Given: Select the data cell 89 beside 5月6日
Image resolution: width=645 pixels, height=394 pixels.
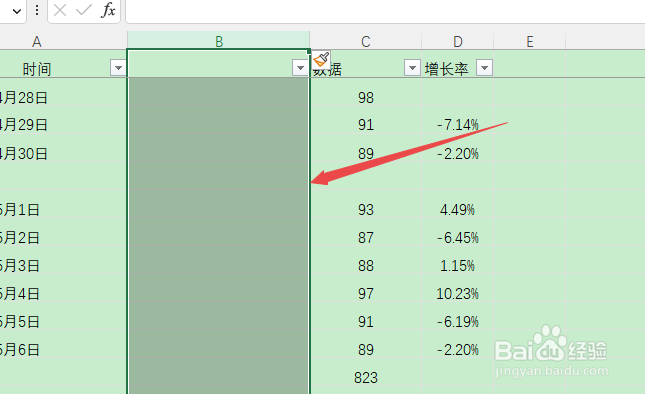Looking at the screenshot, I should 366,344.
